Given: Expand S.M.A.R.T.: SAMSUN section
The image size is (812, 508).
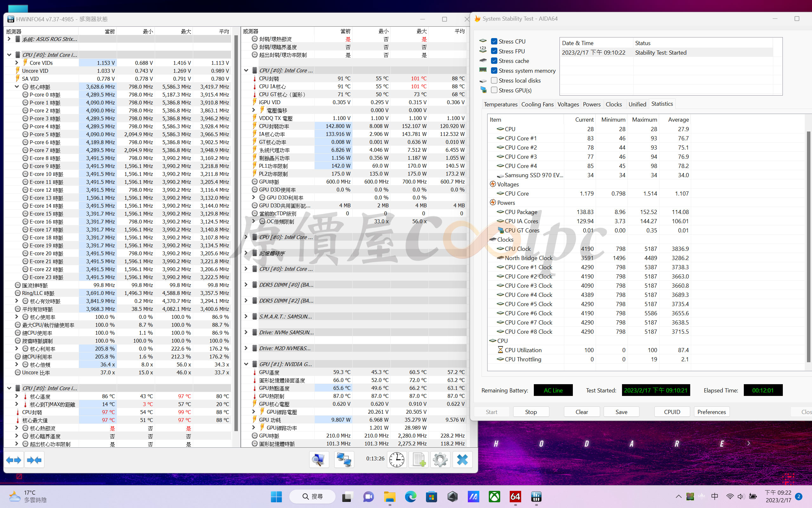Looking at the screenshot, I should (246, 317).
